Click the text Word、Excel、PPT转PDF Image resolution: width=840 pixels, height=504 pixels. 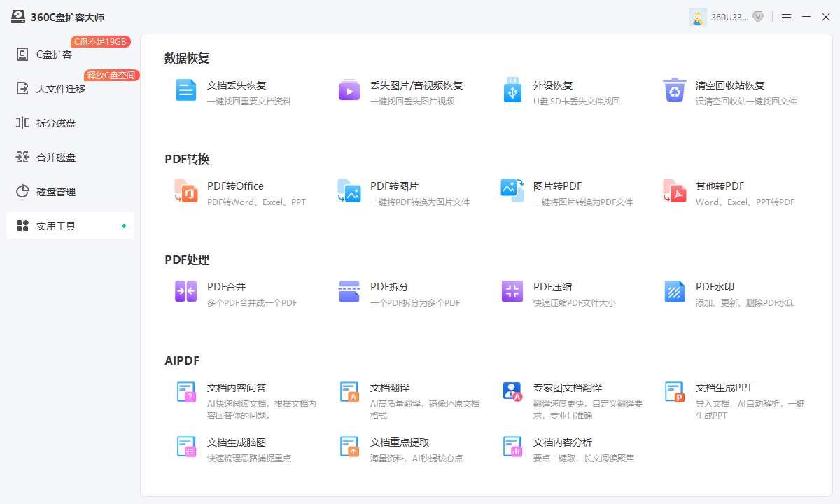(x=745, y=202)
